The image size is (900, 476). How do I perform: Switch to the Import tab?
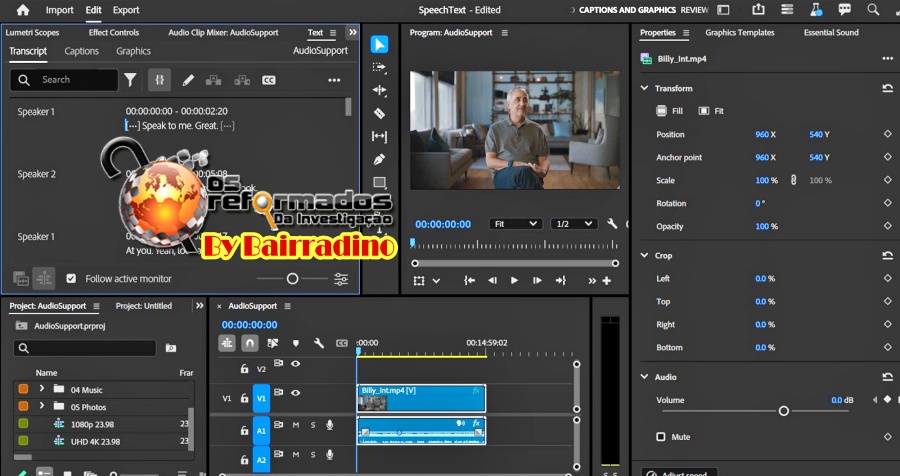[59, 10]
